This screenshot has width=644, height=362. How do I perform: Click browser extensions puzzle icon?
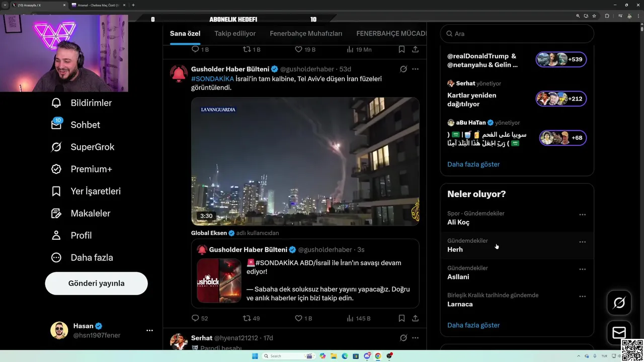607,16
